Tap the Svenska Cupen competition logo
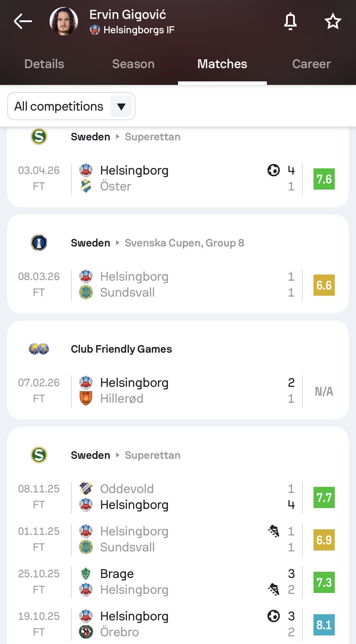The height and width of the screenshot is (644, 356). tap(39, 243)
